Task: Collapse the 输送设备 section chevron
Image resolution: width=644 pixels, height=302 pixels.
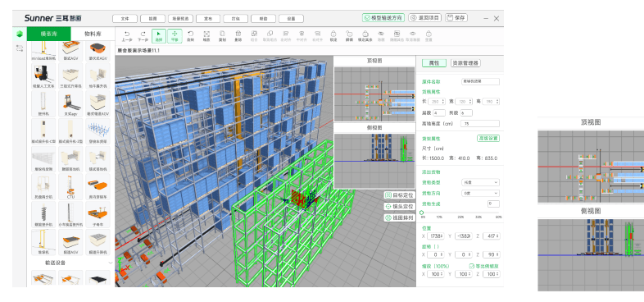Action: 110,263
